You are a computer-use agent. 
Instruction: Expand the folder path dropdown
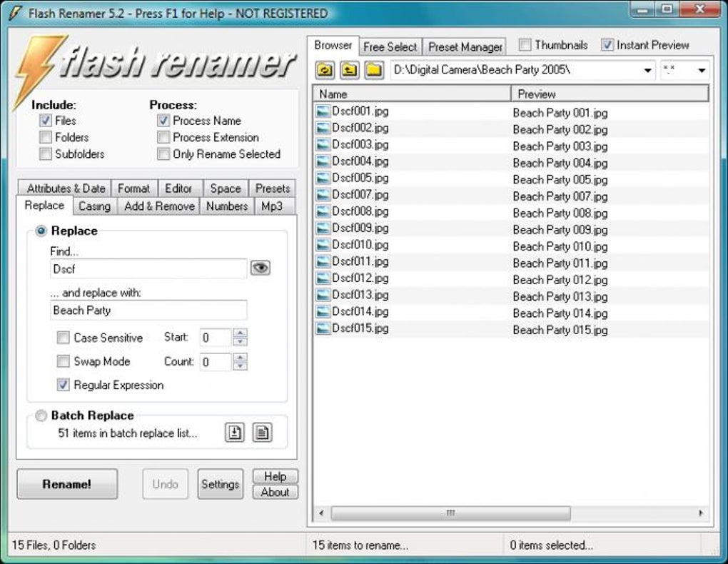[647, 71]
